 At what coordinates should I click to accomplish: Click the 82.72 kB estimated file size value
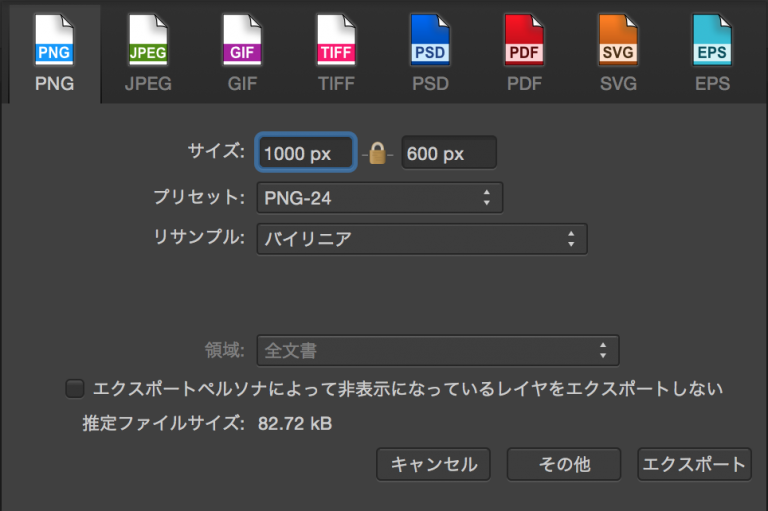click(x=295, y=424)
